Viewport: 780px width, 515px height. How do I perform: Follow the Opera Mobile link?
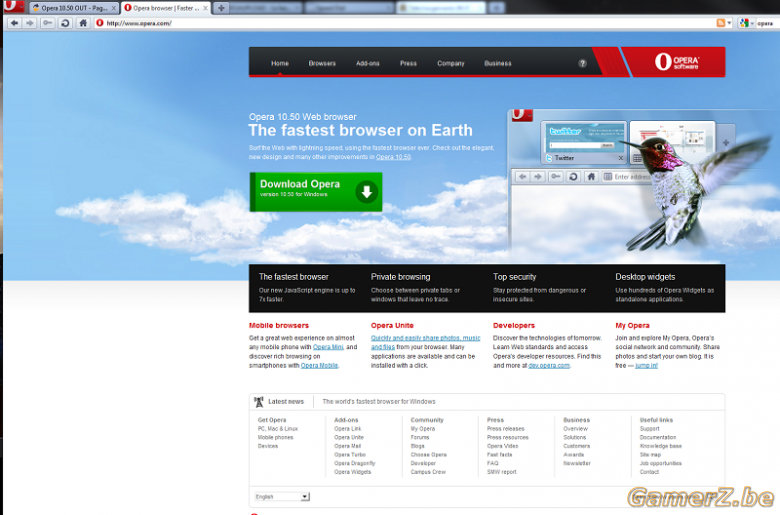319,365
